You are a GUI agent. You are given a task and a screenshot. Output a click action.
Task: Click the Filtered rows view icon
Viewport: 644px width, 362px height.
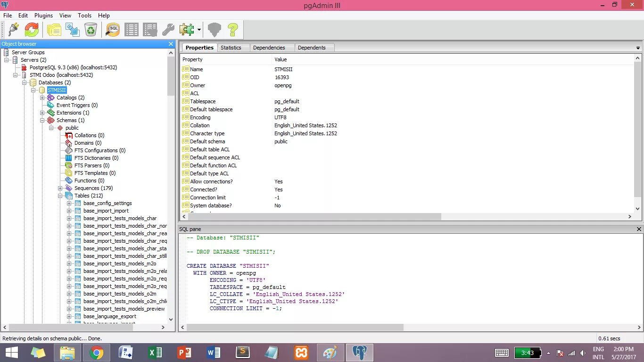point(150,30)
